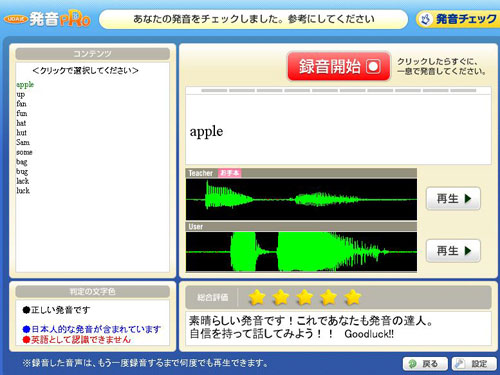Screen dimensions: 500x375
Task: Click the 発音PRO logo
Action: pos(47,19)
